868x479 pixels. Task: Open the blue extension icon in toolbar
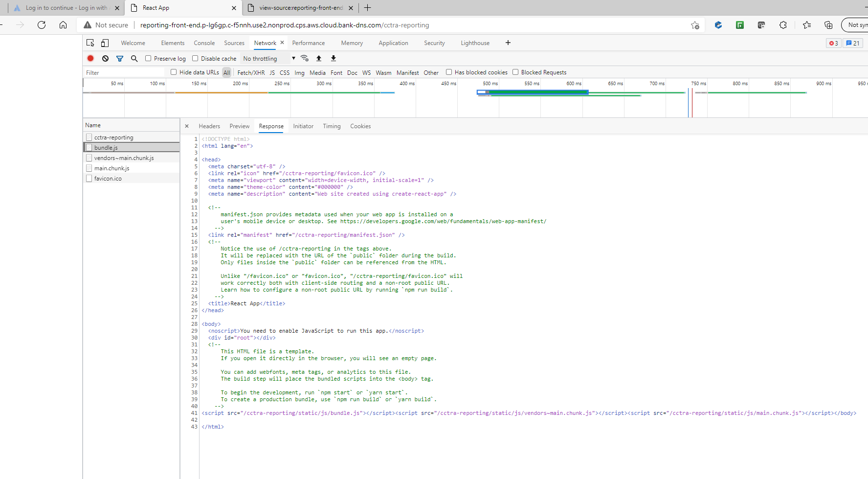pos(718,25)
